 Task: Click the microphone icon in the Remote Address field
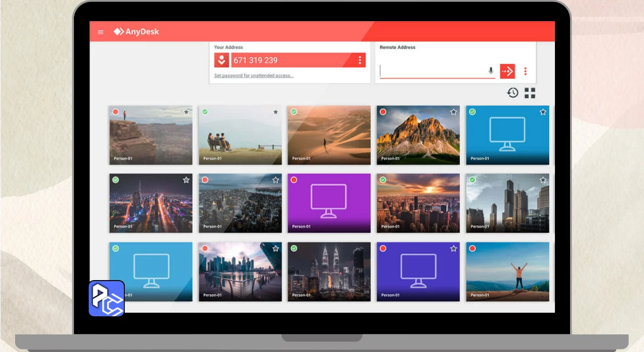tap(491, 71)
